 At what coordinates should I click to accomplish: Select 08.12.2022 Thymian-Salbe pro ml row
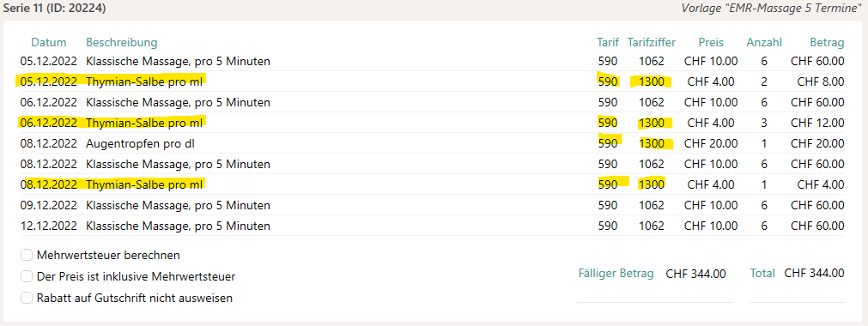click(x=433, y=184)
